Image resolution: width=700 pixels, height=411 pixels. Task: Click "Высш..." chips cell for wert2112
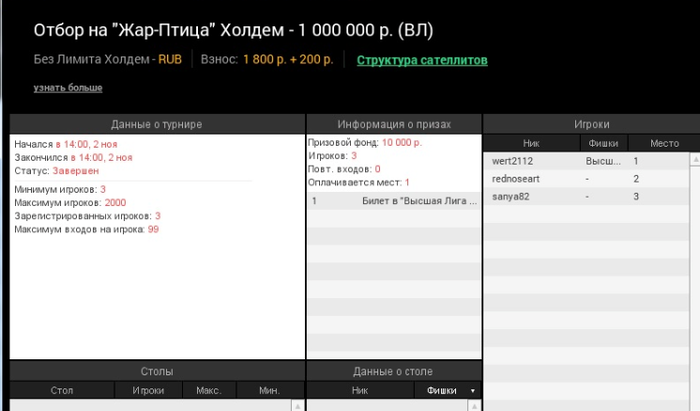coord(603,161)
